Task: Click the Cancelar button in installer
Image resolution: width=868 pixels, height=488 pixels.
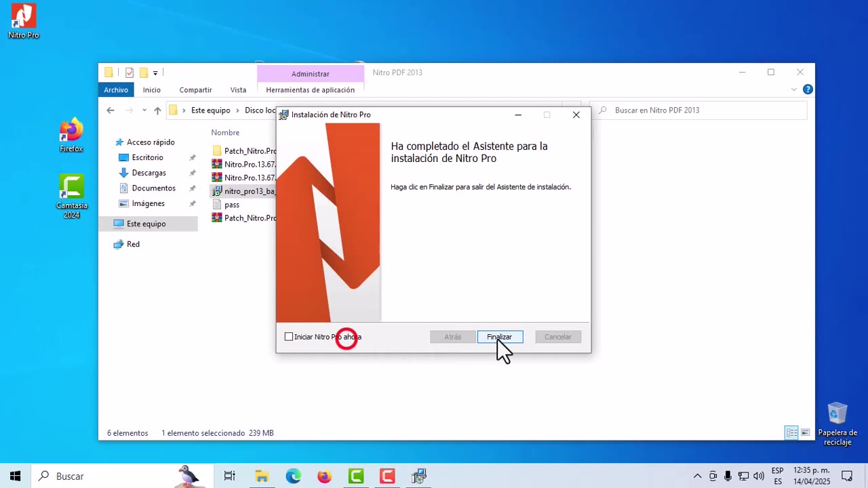Action: [558, 337]
